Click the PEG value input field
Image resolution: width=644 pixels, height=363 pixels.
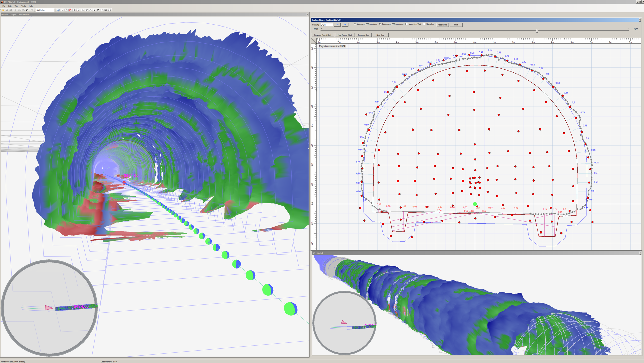(326, 25)
